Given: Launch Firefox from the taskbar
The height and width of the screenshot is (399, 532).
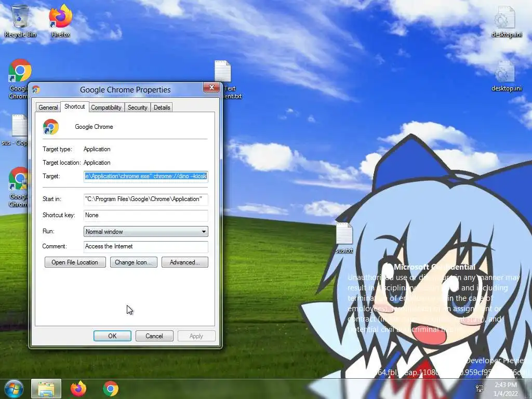Looking at the screenshot, I should point(78,389).
